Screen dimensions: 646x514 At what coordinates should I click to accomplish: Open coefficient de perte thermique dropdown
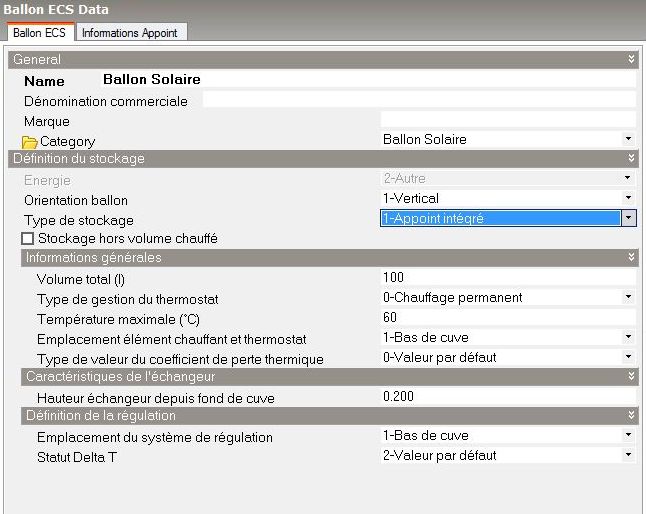click(x=628, y=357)
